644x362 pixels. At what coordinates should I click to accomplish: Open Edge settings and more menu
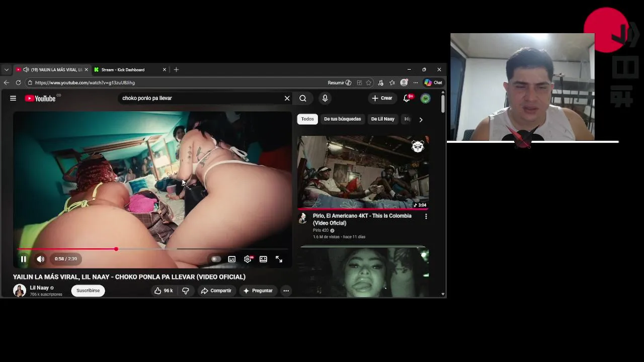(x=416, y=82)
